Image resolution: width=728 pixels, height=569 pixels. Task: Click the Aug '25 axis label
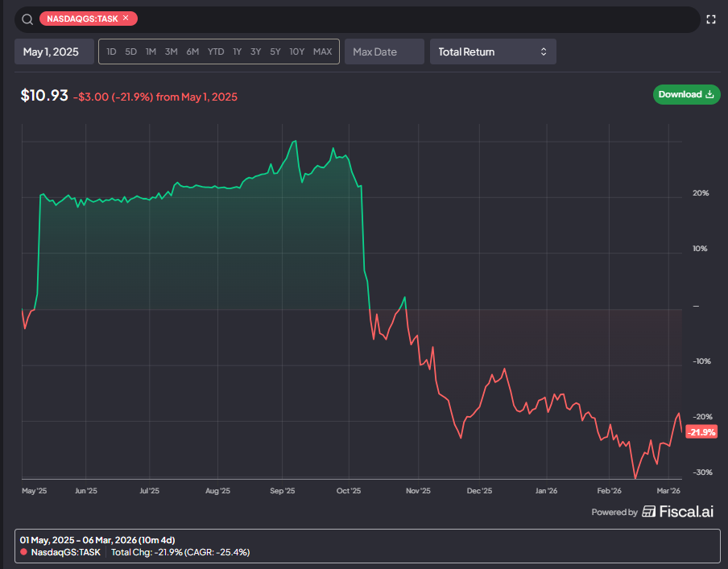tap(217, 491)
